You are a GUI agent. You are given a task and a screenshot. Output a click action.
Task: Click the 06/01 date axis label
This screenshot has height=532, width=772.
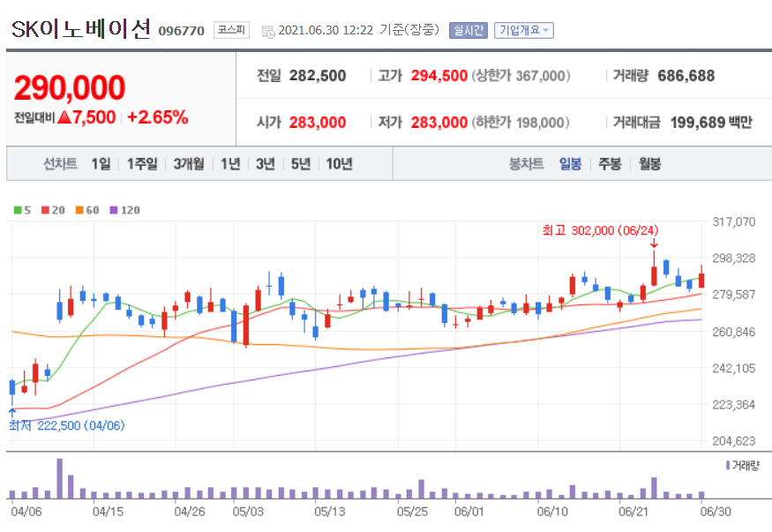[469, 512]
